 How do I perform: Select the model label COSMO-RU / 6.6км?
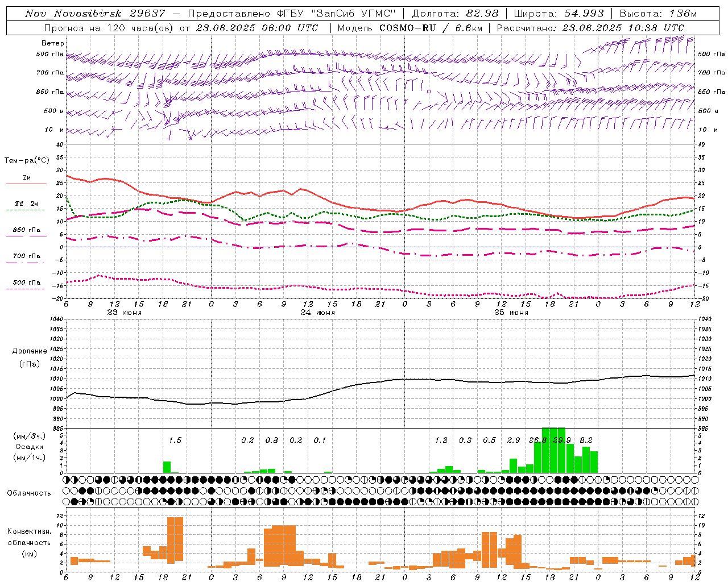click(432, 28)
